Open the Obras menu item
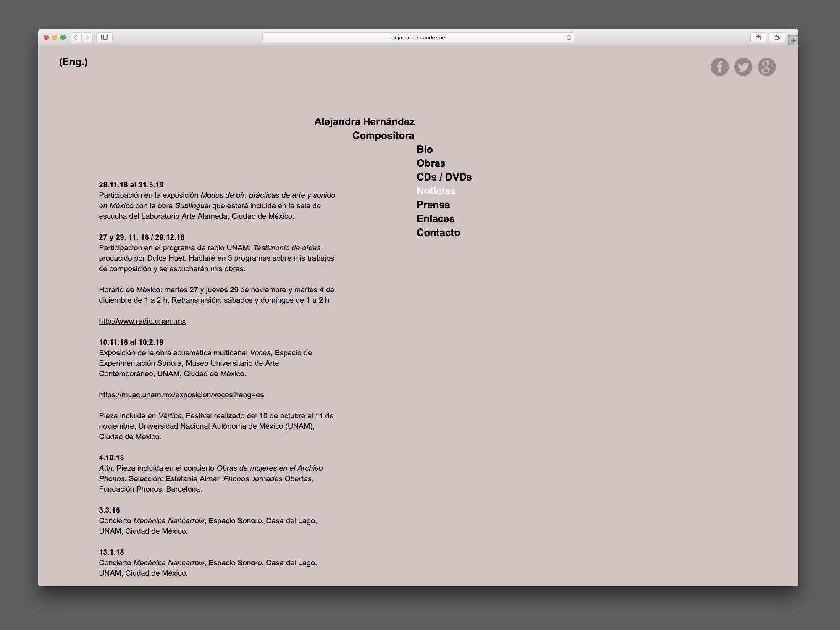Image resolution: width=840 pixels, height=630 pixels. 431,163
